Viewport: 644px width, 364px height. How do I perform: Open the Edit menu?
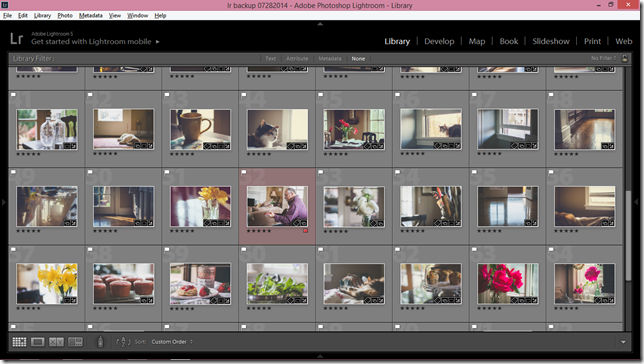point(23,16)
